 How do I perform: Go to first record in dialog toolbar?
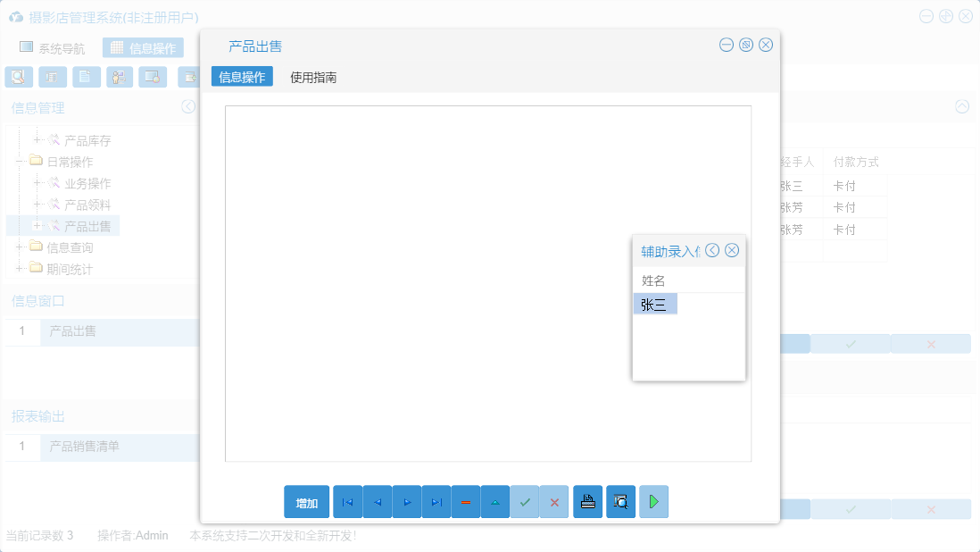[x=347, y=502]
